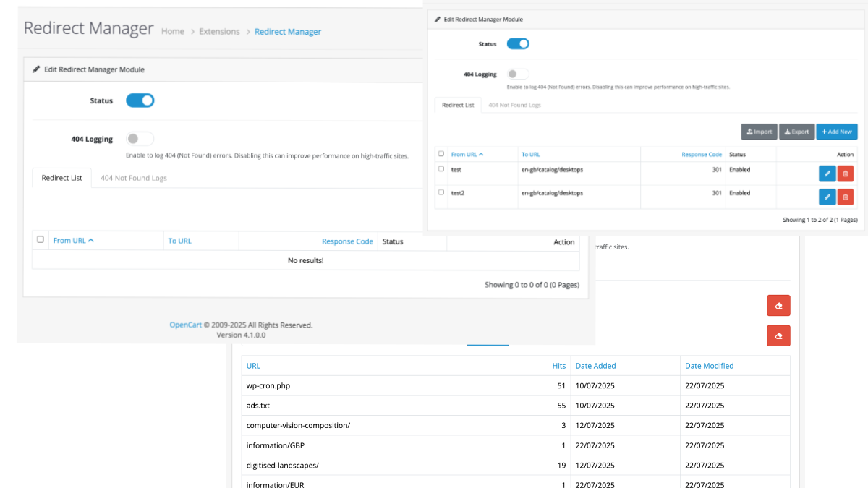Viewport: 868px width, 488px height.
Task: Select the small Redirect List tab in the top-right window
Action: [458, 105]
